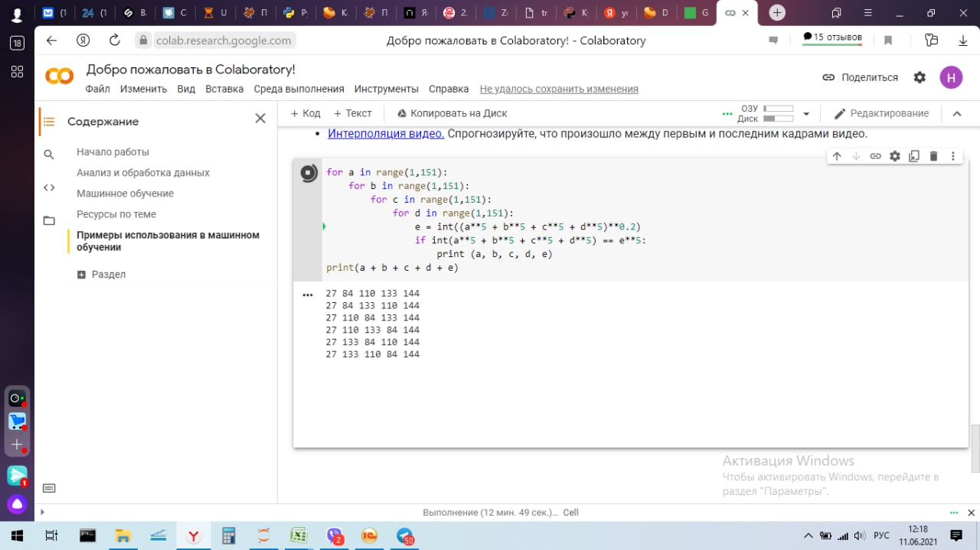The width and height of the screenshot is (980, 550).
Task: Expand the Раздел add-section item
Action: coord(102,274)
